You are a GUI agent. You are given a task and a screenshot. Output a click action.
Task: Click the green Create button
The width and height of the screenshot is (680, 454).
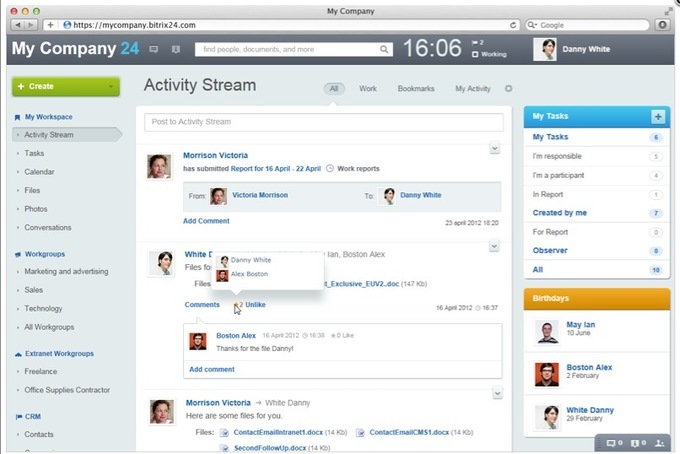(x=66, y=87)
